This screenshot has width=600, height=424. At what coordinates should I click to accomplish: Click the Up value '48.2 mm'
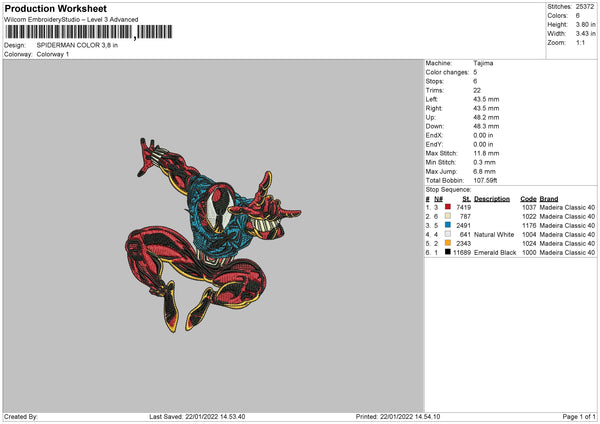coord(486,117)
